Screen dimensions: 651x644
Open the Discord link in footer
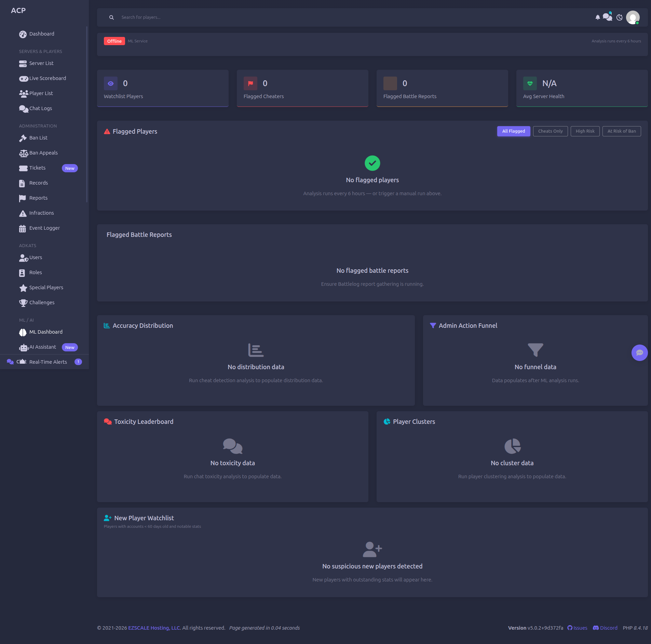click(605, 628)
